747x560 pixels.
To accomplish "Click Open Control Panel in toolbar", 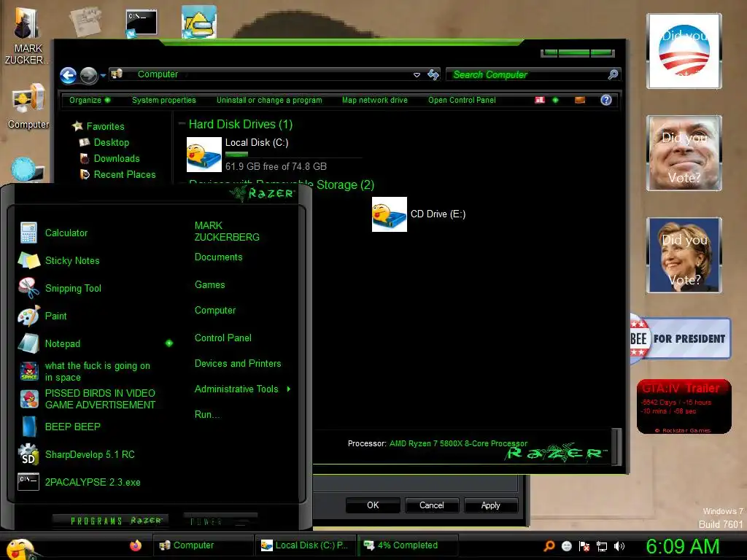I will (x=462, y=100).
